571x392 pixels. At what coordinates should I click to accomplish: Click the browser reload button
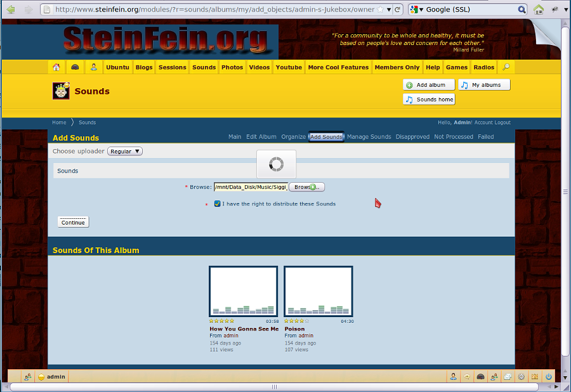pyautogui.click(x=398, y=10)
